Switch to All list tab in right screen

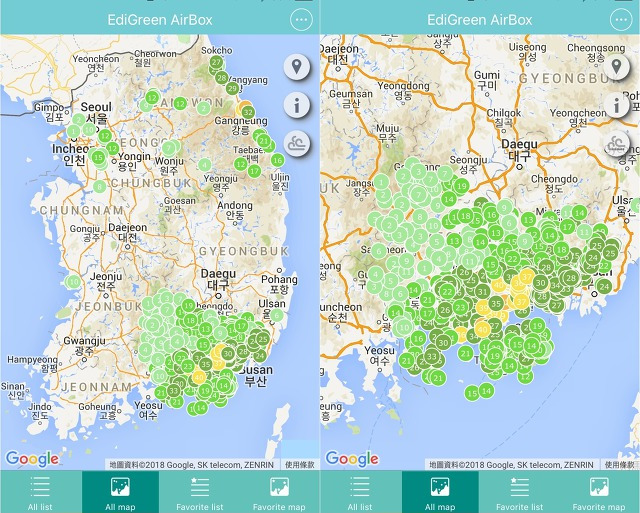coord(360,492)
